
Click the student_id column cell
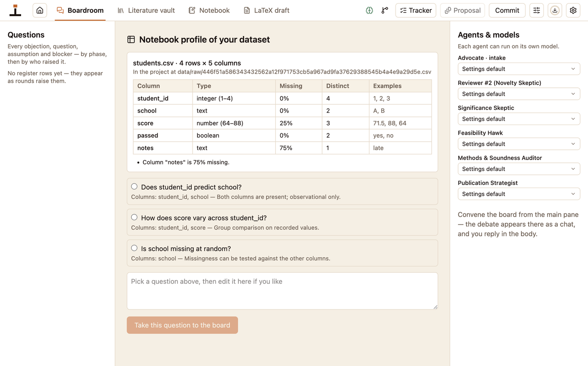pos(163,98)
